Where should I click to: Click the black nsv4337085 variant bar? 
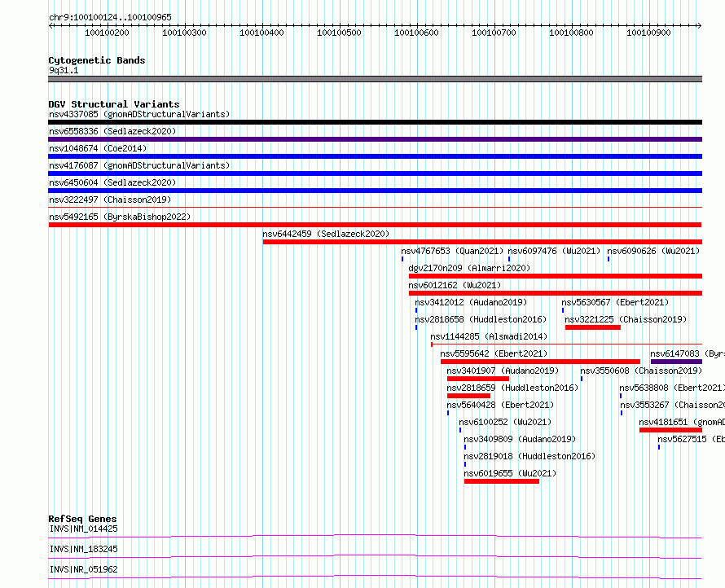[x=375, y=122]
